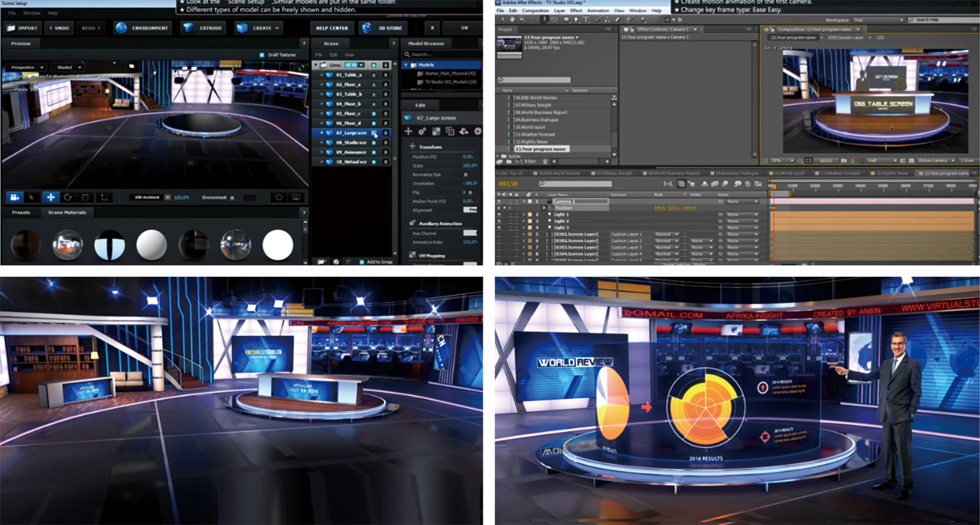This screenshot has height=525, width=980.
Task: Toggle visibility checkbox of 10_Virtual scr
Action: click(374, 162)
